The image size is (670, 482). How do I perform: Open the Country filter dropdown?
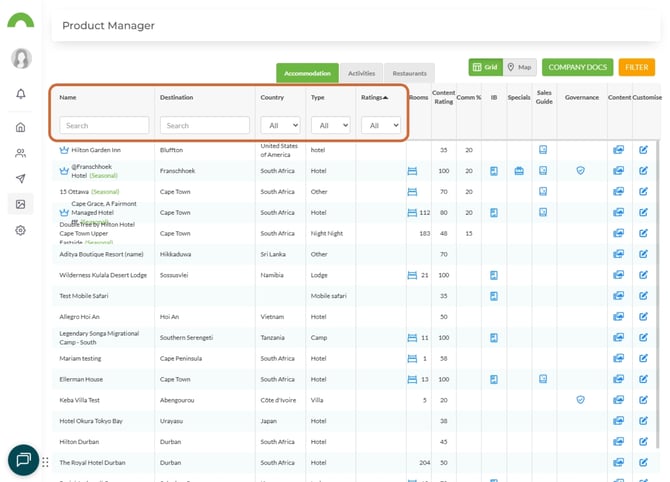point(280,125)
